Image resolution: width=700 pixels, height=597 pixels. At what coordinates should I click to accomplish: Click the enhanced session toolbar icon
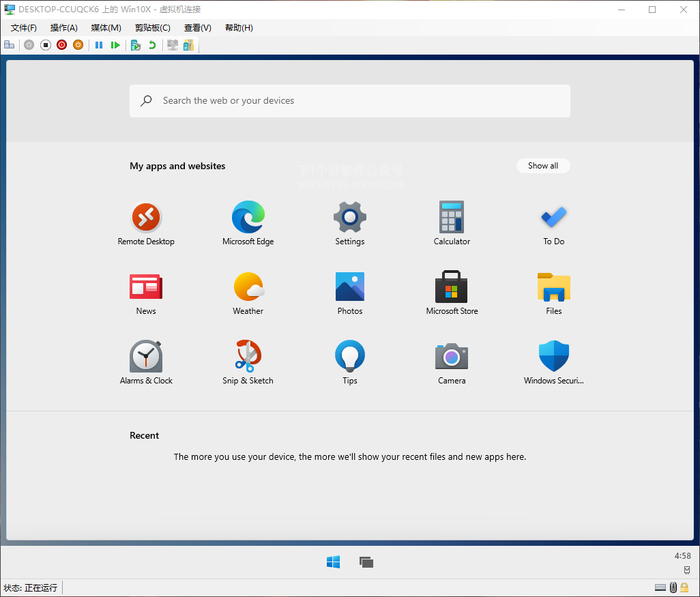[173, 45]
